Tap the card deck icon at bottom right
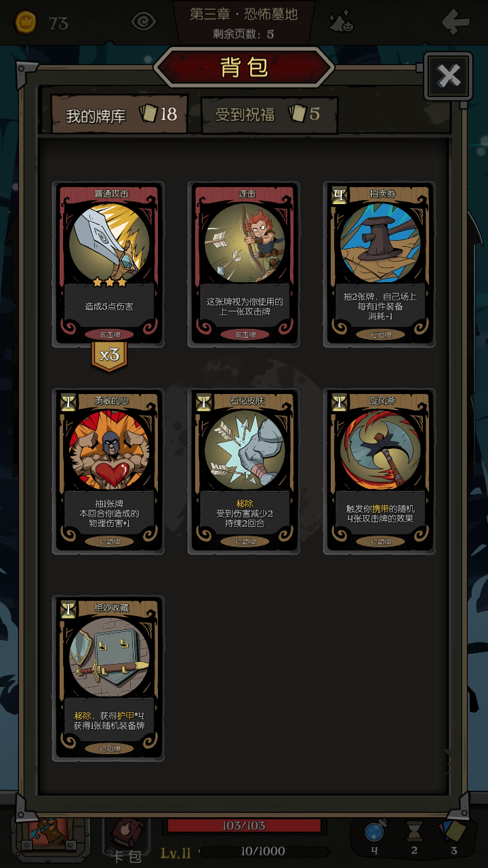Image resolution: width=488 pixels, height=868 pixels. (453, 831)
